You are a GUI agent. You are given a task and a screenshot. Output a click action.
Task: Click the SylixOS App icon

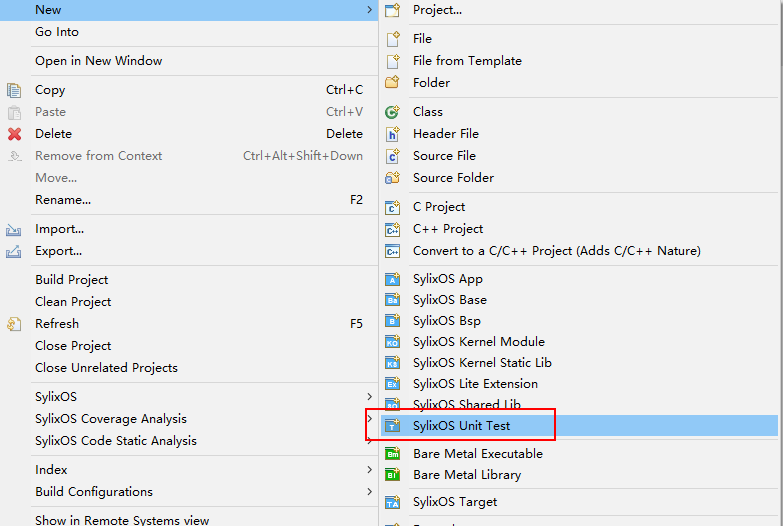pyautogui.click(x=392, y=279)
